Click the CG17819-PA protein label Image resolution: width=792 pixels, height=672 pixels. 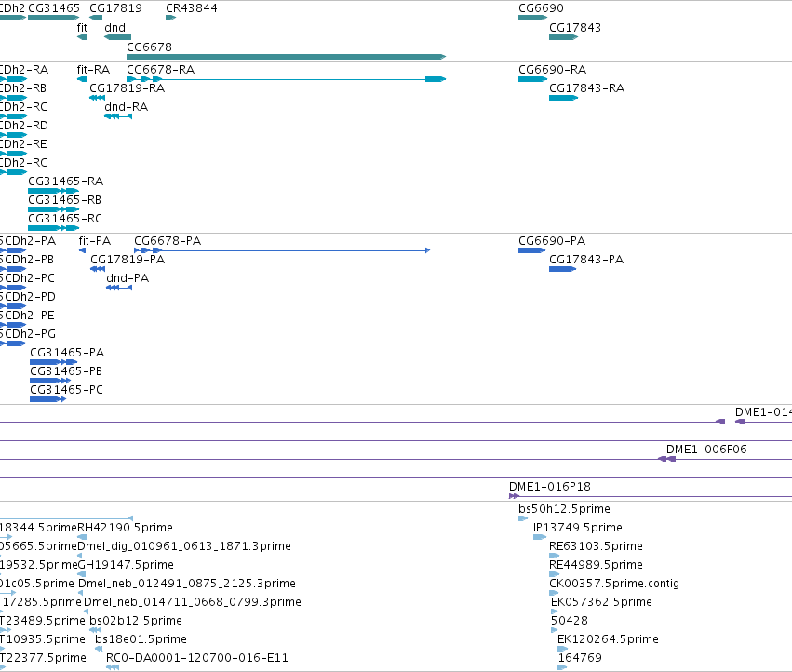coord(128,259)
